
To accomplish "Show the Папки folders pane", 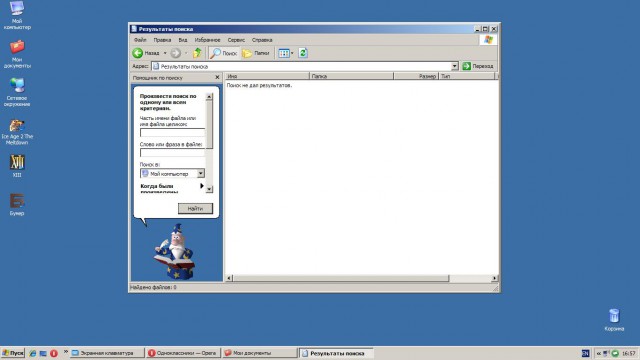I will point(256,53).
